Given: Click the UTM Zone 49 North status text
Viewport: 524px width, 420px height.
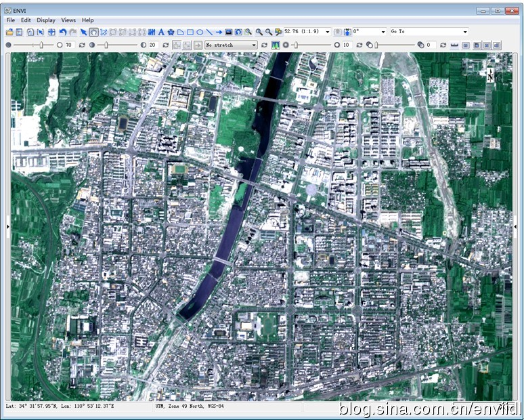Looking at the screenshot, I should click(x=190, y=406).
